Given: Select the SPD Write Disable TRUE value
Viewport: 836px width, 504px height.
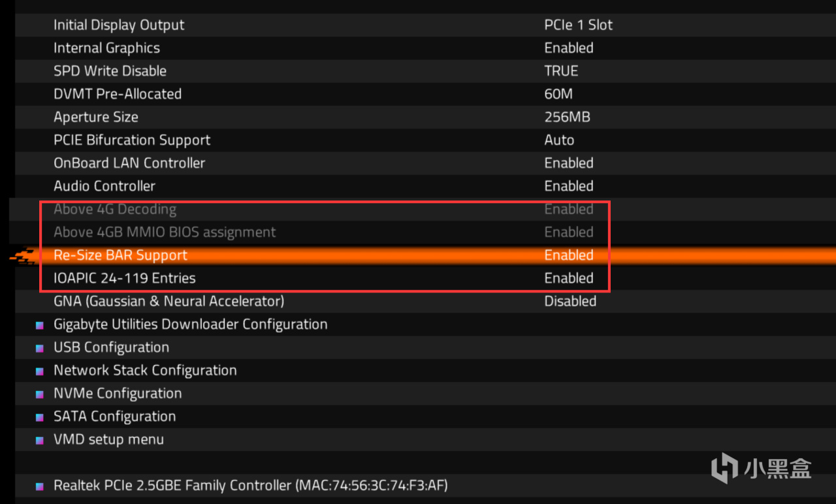Looking at the screenshot, I should pos(561,71).
